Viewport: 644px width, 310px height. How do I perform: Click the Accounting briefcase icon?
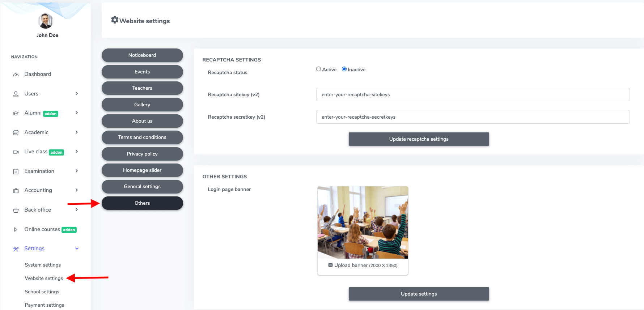coord(16,191)
